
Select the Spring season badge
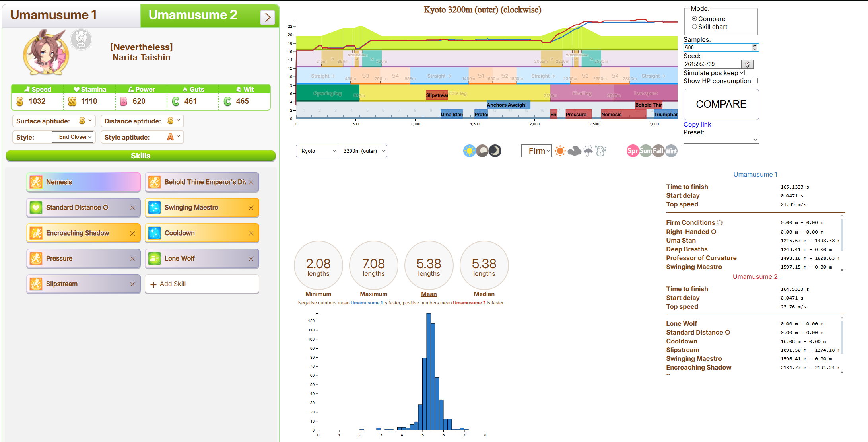pos(633,151)
